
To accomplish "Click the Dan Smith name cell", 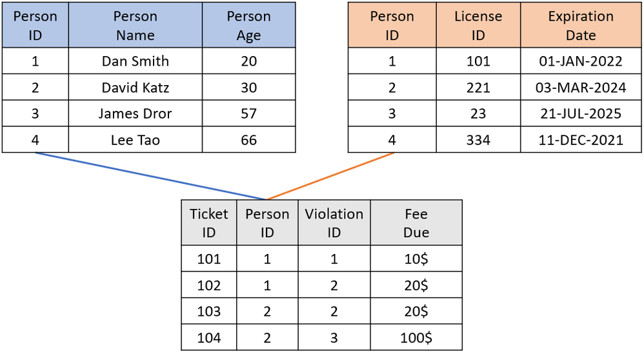I will point(135,61).
